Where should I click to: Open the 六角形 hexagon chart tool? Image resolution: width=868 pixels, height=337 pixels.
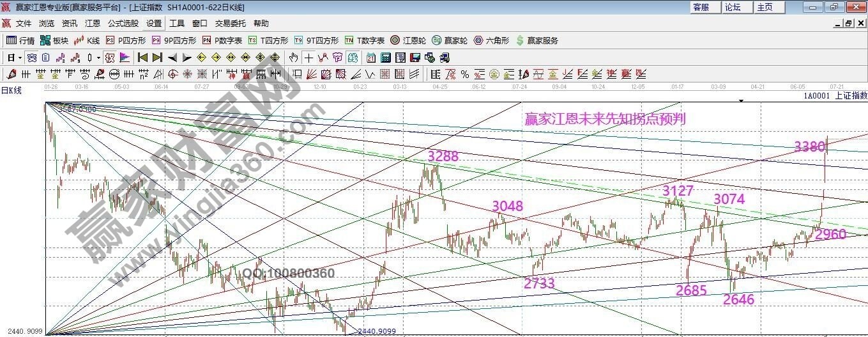[x=491, y=40]
